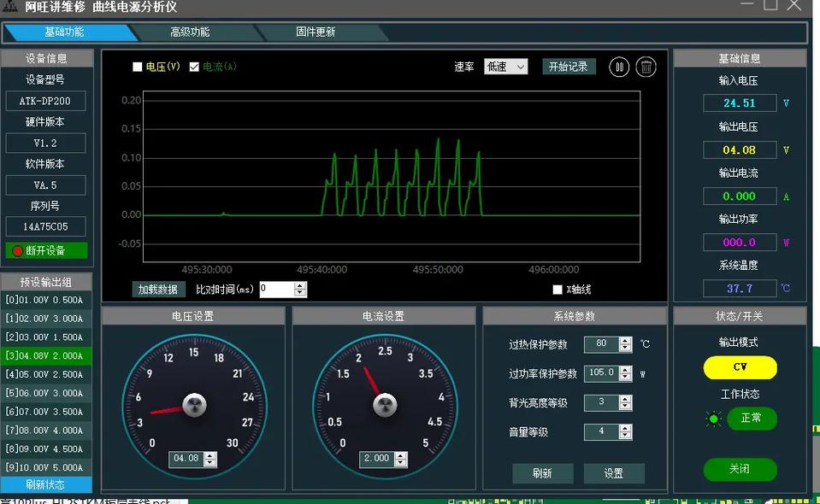This screenshot has width=820, height=504.
Task: Click the green working-status indicator light
Action: (713, 419)
